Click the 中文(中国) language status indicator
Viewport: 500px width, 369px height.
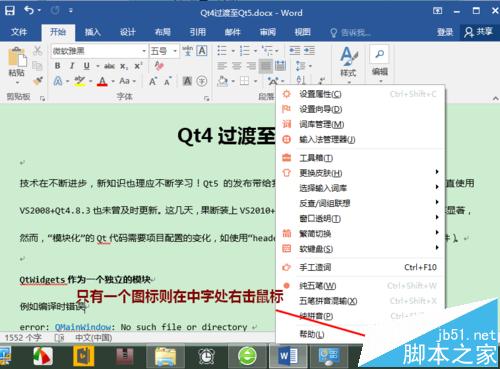coord(94,338)
